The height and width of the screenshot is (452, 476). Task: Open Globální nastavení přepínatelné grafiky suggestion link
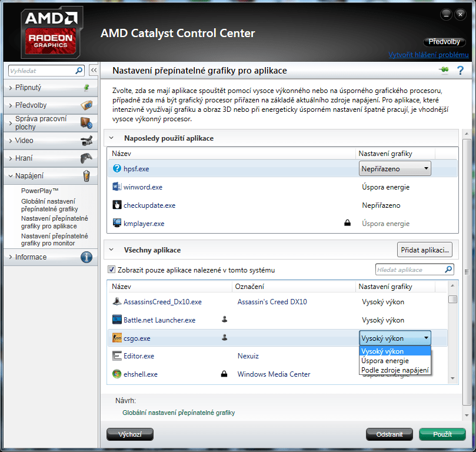pos(178,413)
